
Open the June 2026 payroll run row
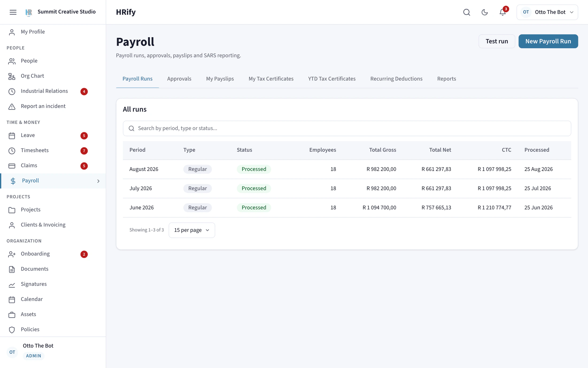(347, 208)
